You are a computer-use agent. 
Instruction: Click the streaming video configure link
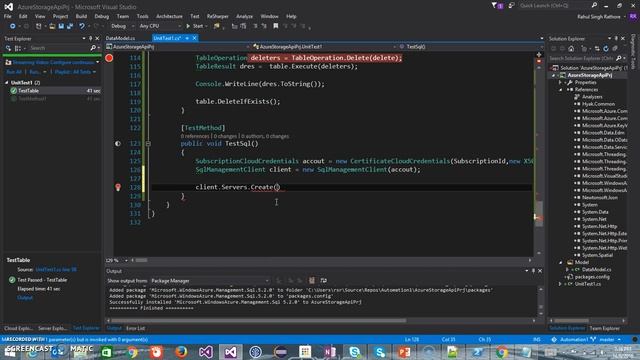click(x=53, y=62)
